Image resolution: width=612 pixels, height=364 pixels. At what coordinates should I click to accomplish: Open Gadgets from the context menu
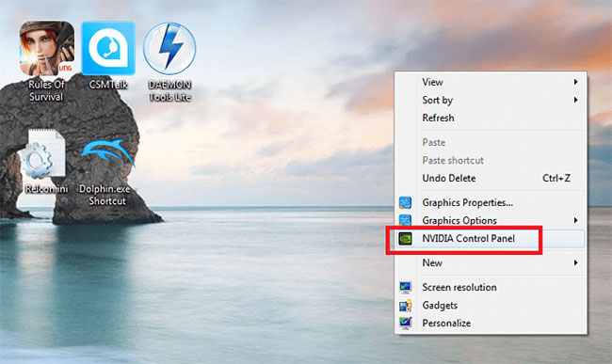[491, 306]
